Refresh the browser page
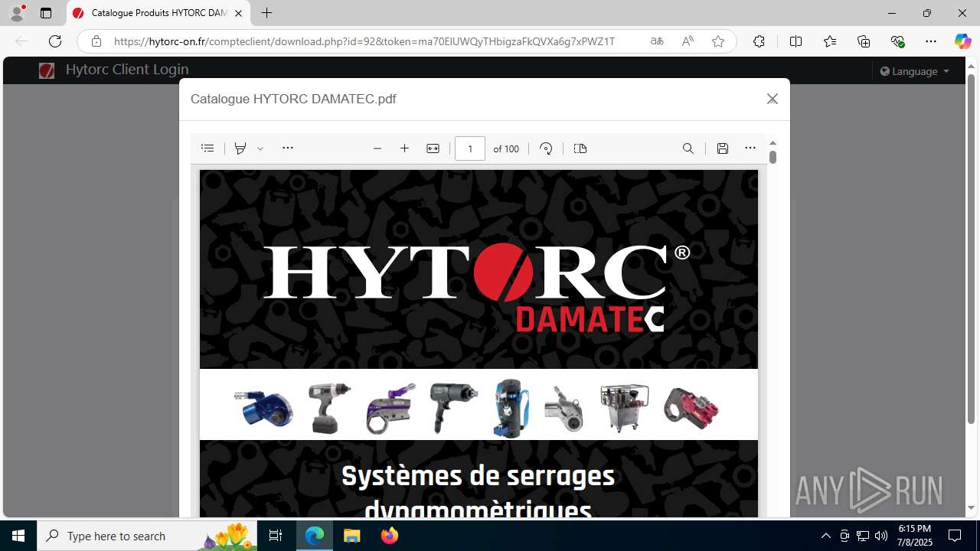 [55, 41]
